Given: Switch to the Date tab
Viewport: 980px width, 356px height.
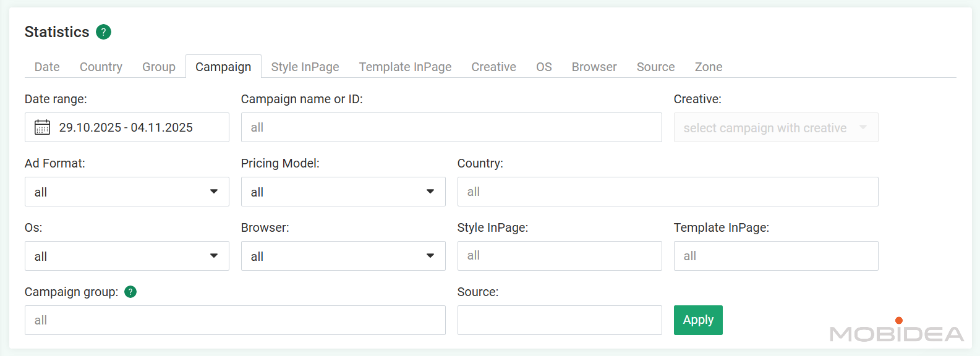Looking at the screenshot, I should coord(47,67).
